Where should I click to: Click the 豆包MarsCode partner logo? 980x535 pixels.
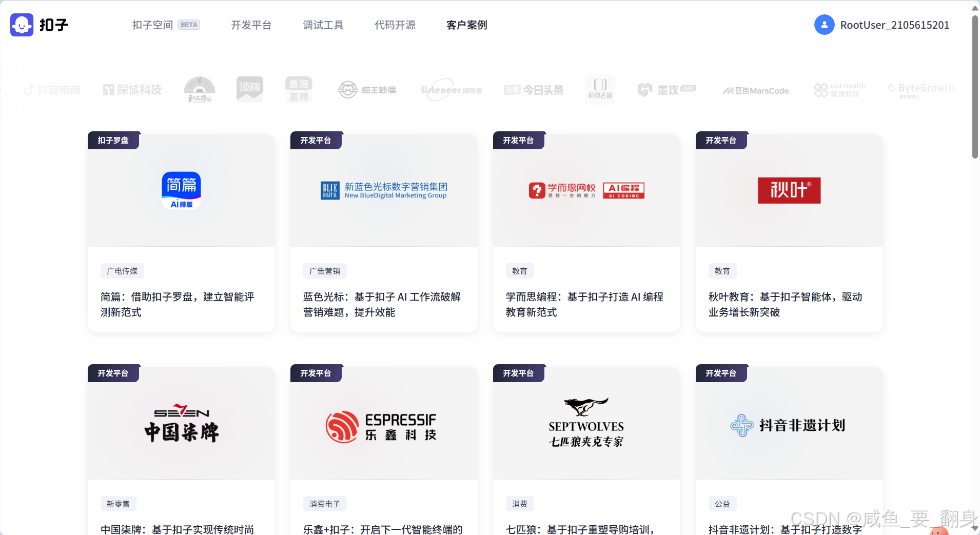(756, 91)
